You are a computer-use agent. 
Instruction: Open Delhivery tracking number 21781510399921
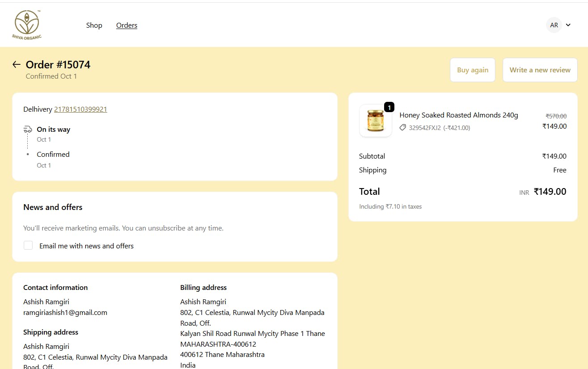click(80, 109)
